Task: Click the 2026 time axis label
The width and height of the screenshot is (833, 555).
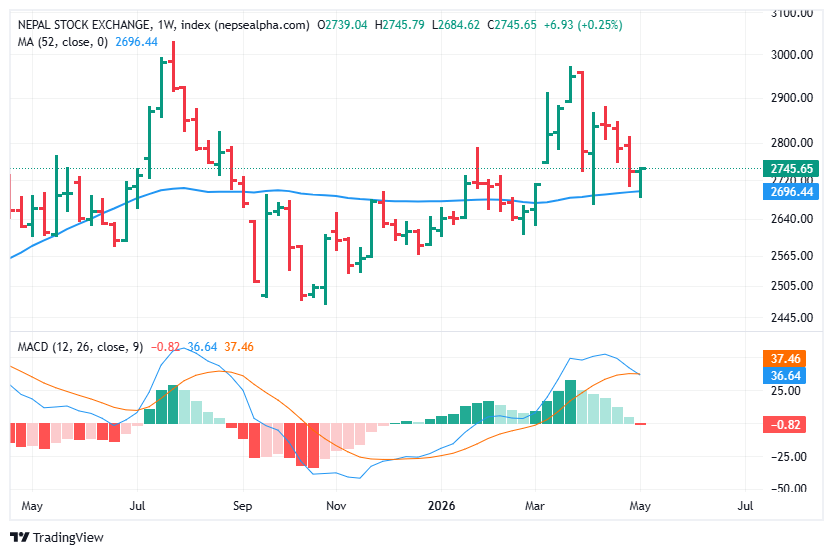Action: click(441, 506)
